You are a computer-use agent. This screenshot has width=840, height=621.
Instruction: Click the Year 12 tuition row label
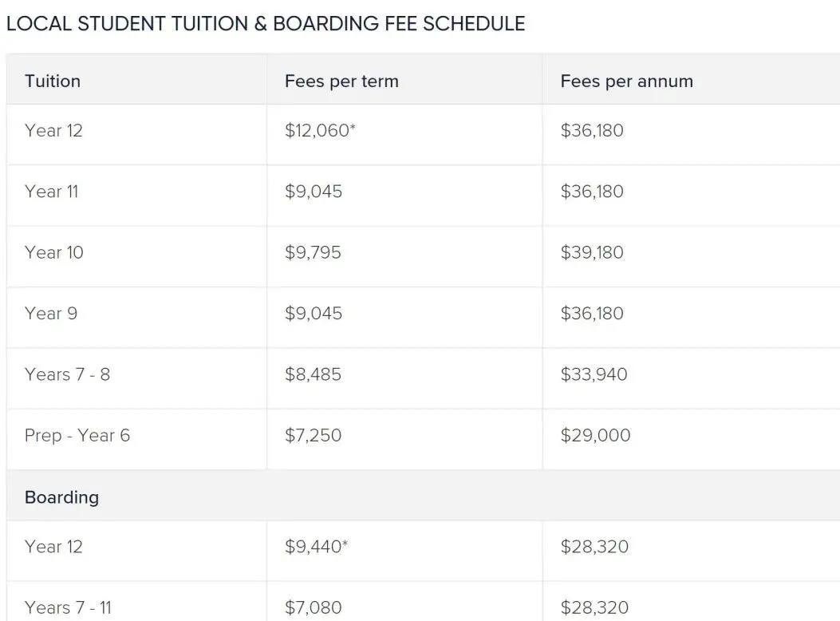53,130
